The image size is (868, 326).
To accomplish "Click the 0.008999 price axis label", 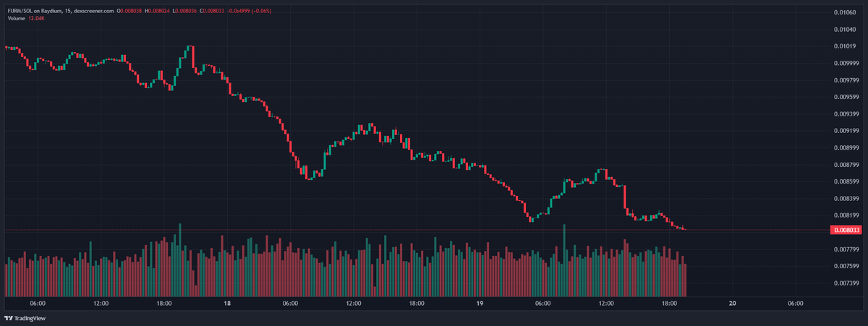I will (846, 147).
